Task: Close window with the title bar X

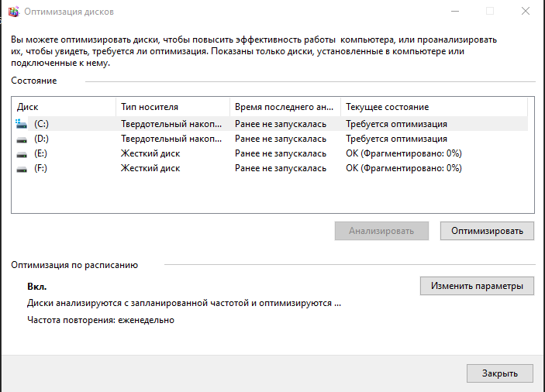Action: point(526,12)
